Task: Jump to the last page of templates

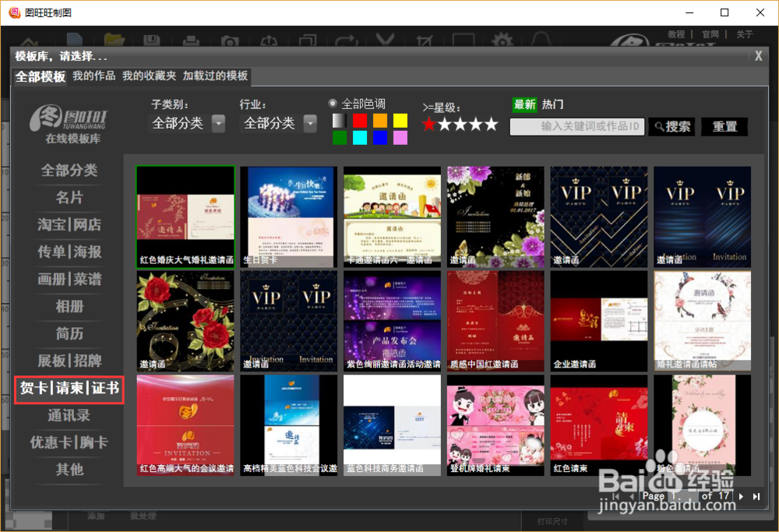Action: [x=756, y=496]
